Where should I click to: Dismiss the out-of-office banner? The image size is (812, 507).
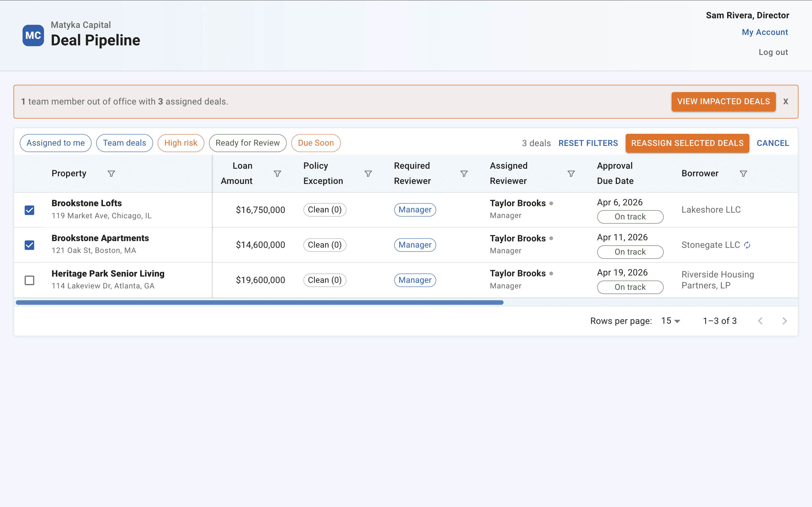click(785, 102)
